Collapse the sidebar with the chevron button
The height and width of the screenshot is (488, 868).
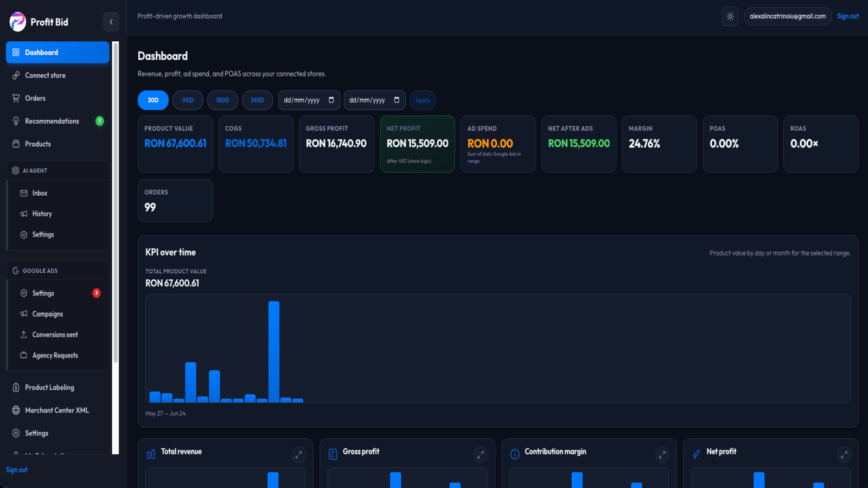click(111, 22)
